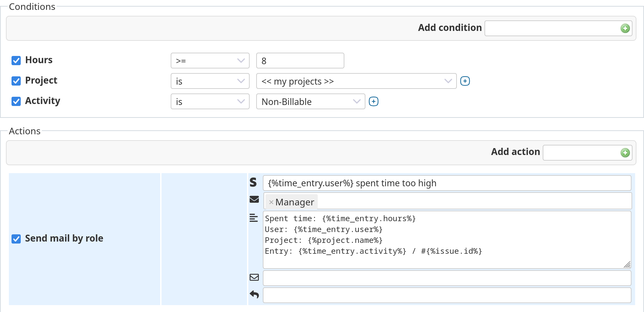Screen dimensions: 644x312
Task: Click the Conditions fieldset legend
Action: (32, 7)
